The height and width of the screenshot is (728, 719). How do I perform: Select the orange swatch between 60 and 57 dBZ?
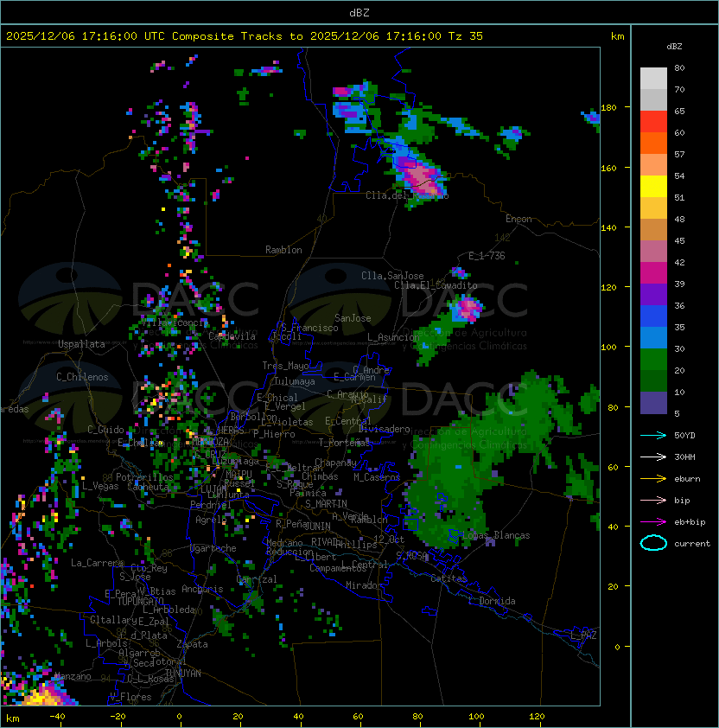click(653, 143)
